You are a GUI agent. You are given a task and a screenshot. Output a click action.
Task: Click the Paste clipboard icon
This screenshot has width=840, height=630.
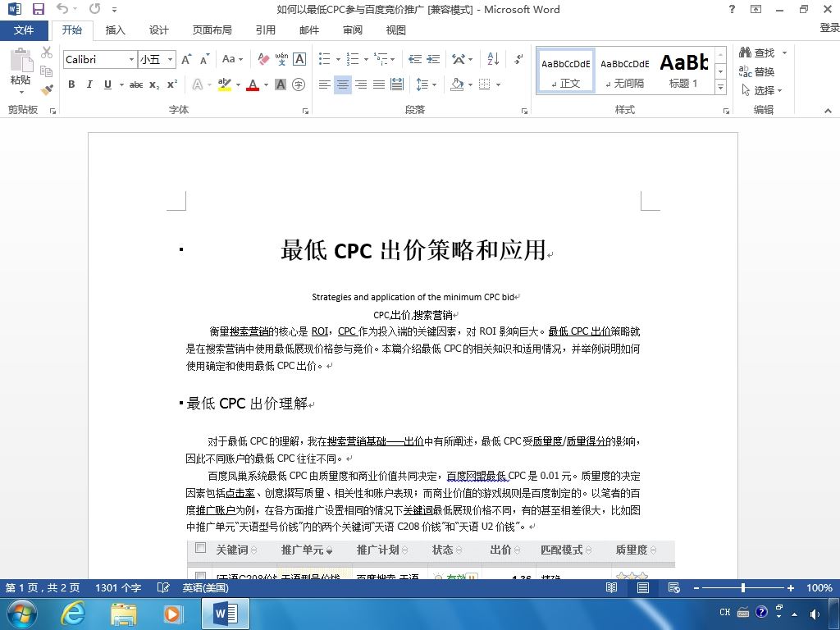coord(21,60)
